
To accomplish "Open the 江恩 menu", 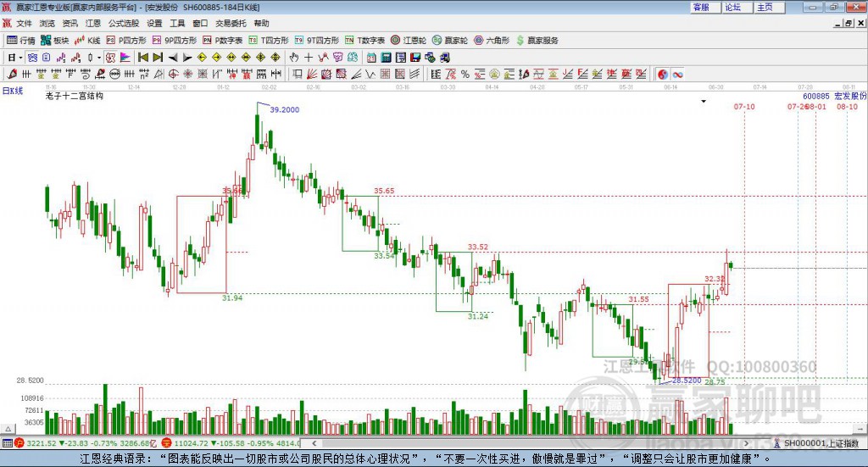I will [93, 23].
